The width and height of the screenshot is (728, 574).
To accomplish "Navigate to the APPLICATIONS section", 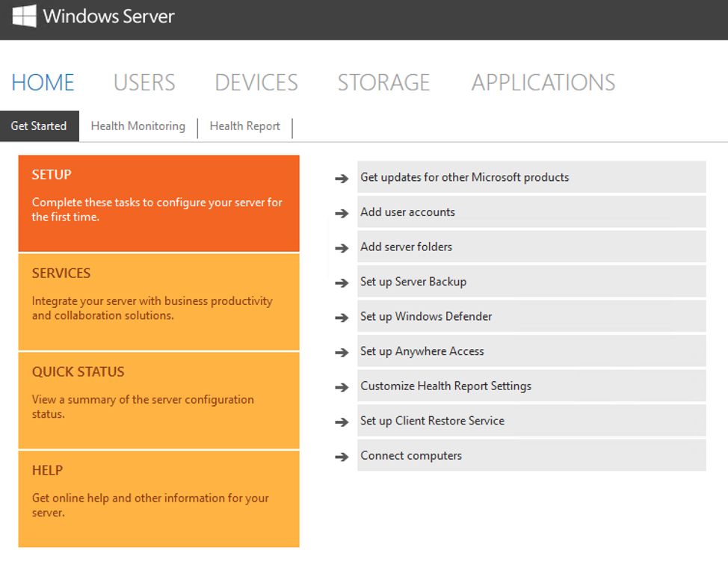I will (x=543, y=82).
